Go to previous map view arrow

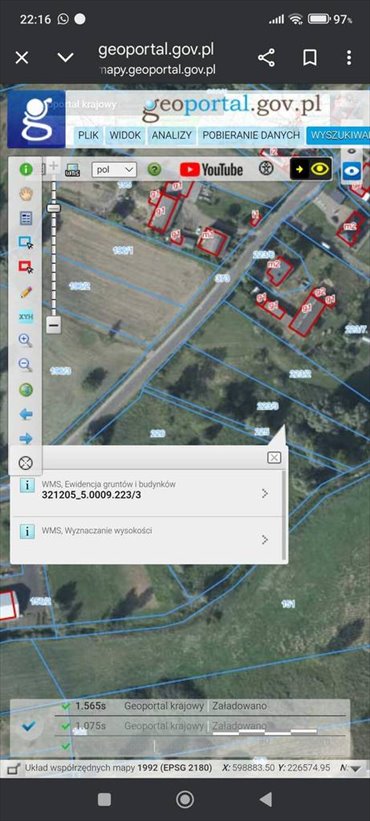pyautogui.click(x=26, y=414)
